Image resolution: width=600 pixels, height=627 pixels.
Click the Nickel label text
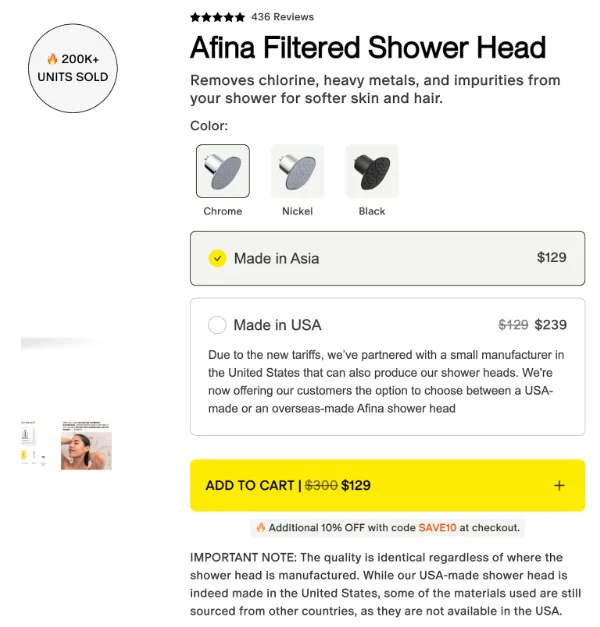297,211
